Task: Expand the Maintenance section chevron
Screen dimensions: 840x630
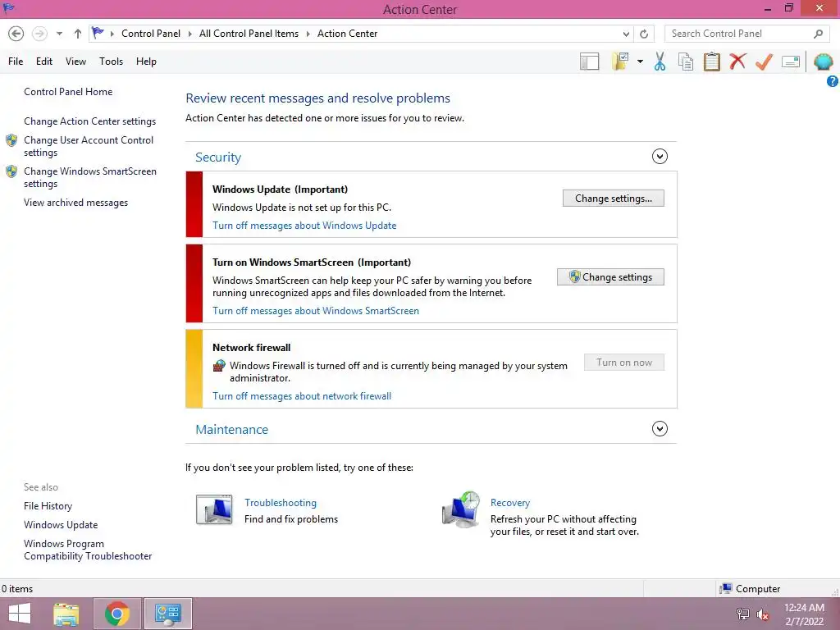Action: (x=660, y=428)
